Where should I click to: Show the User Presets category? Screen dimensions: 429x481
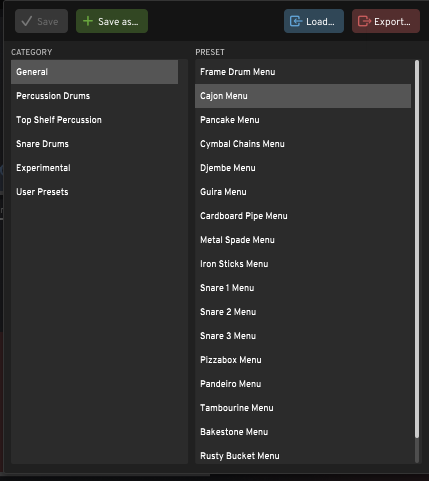94,192
